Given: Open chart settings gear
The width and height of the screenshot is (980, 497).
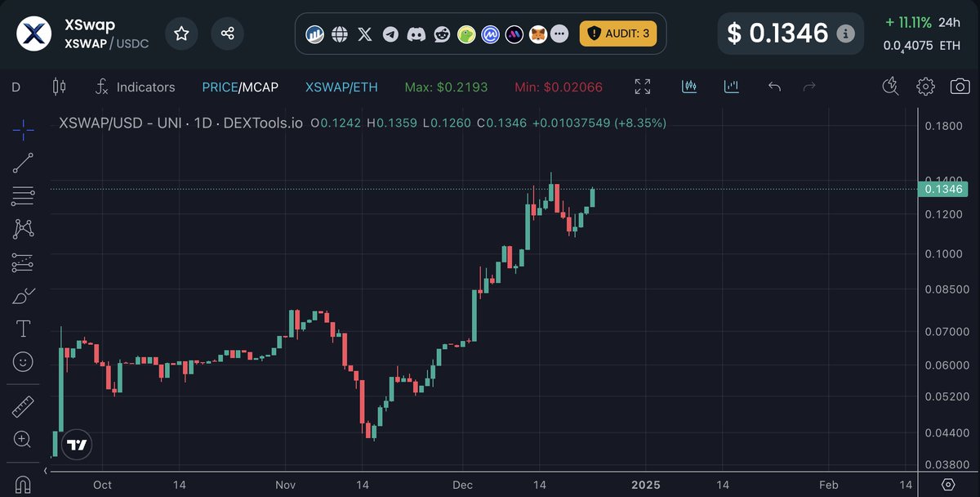Looking at the screenshot, I should coord(925,86).
